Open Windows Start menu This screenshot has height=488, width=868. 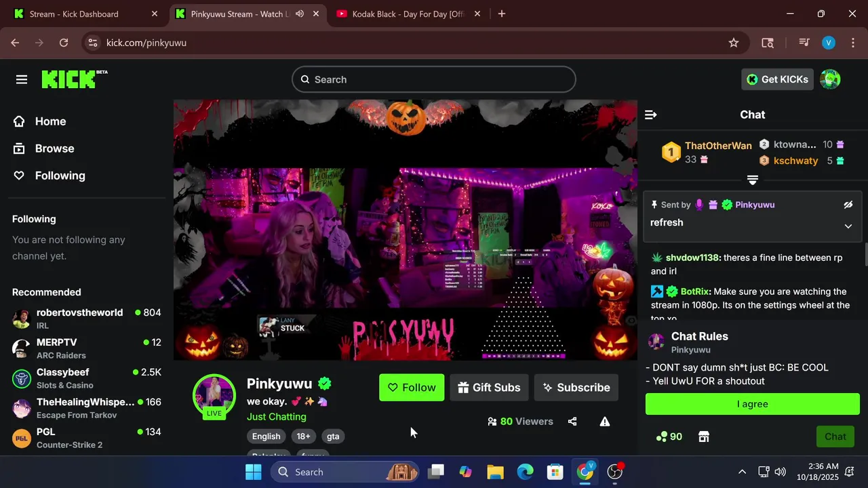253,472
